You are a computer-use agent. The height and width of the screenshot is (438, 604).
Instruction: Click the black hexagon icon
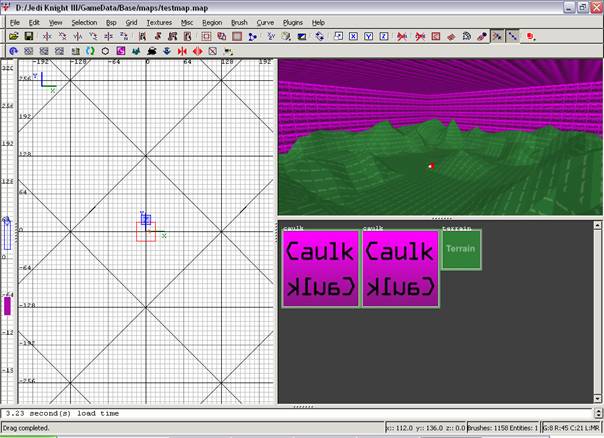105,51
